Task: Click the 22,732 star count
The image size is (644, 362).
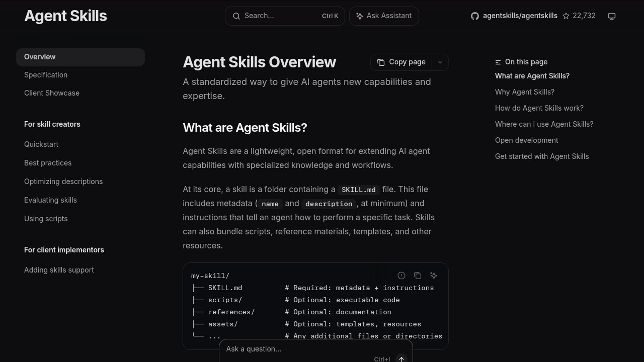Action: (x=584, y=16)
